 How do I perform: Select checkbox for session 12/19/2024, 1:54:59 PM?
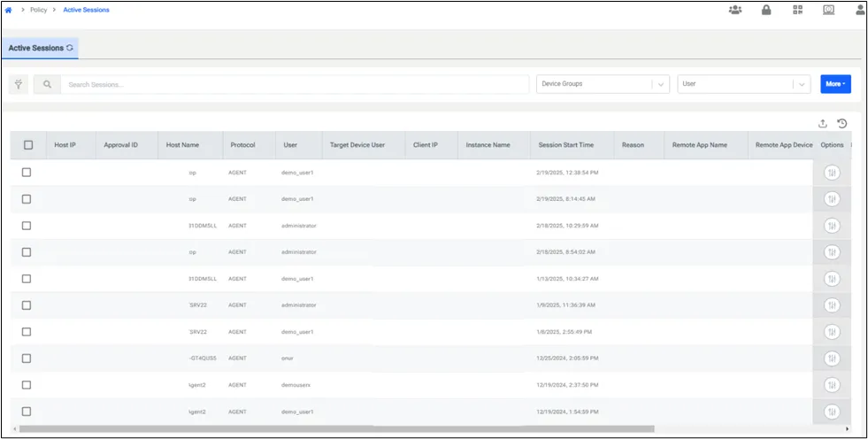26,412
